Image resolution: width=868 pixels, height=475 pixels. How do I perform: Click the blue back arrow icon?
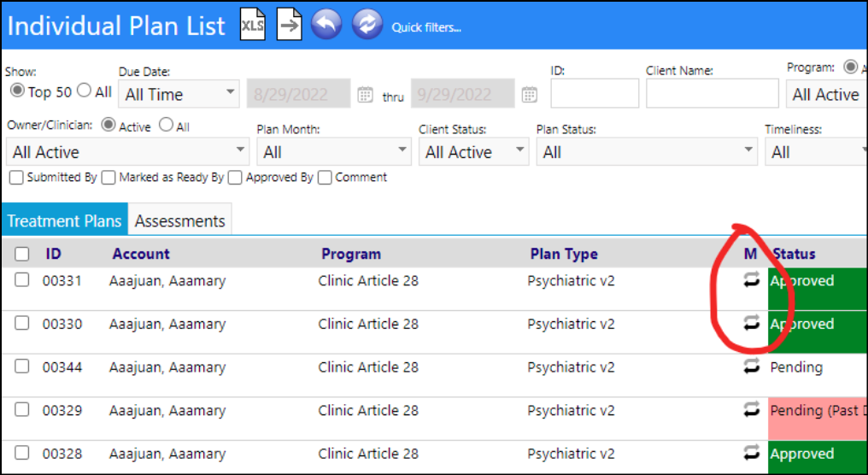click(326, 25)
